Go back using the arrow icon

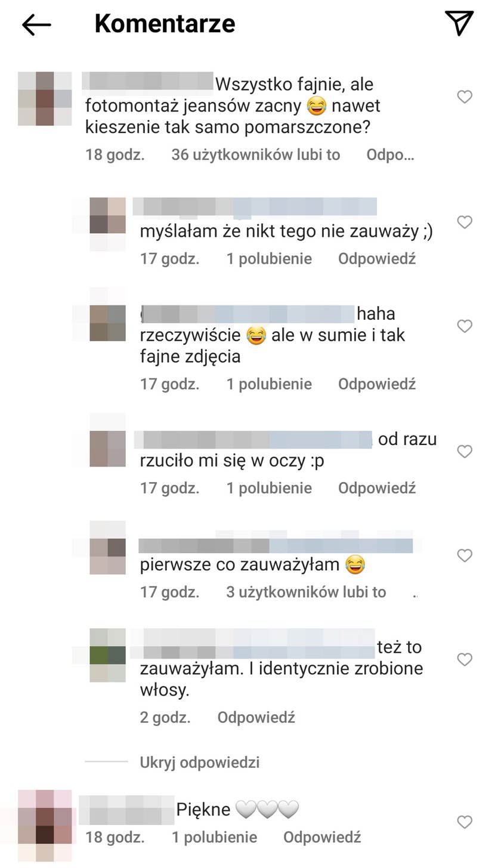click(x=36, y=24)
